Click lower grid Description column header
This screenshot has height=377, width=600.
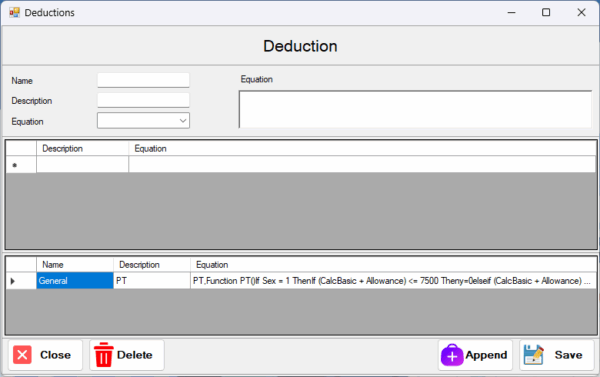click(152, 264)
